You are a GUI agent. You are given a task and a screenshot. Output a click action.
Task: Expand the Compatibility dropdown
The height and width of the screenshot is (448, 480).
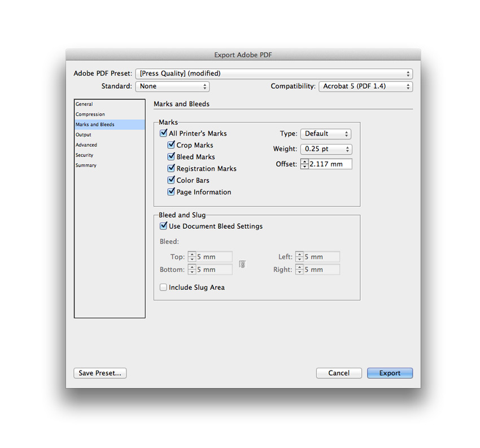(365, 86)
